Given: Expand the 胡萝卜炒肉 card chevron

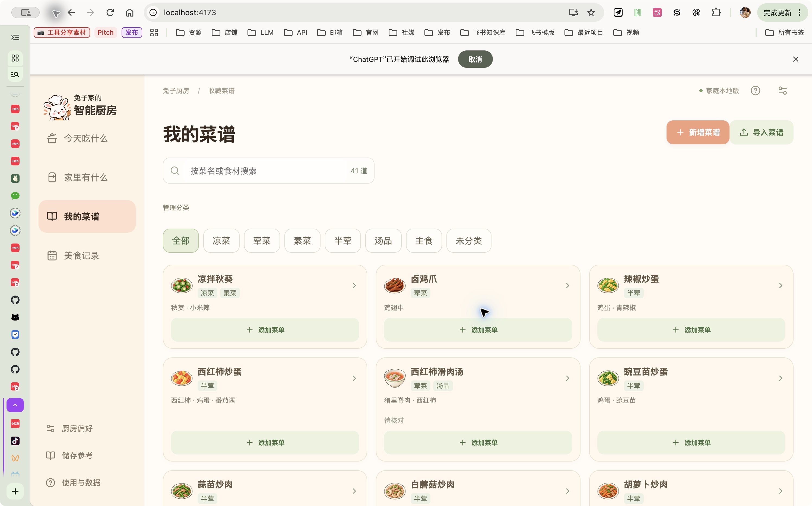Looking at the screenshot, I should [781, 491].
